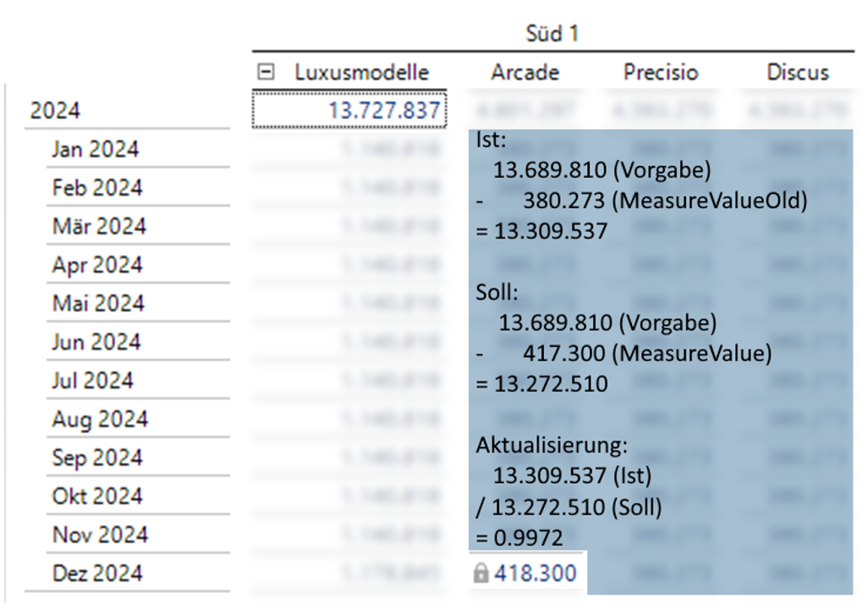The image size is (868, 615).
Task: Select the Jun 2024 row
Action: [96, 342]
